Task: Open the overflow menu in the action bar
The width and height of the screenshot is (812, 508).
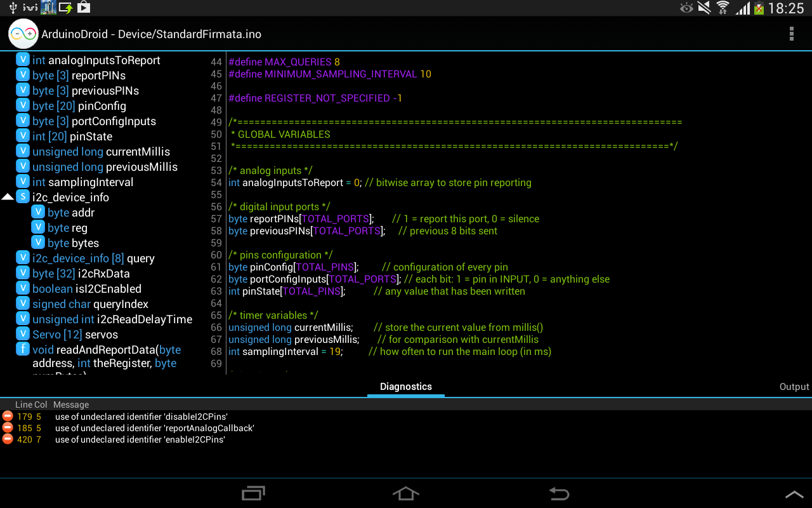Action: 792,34
